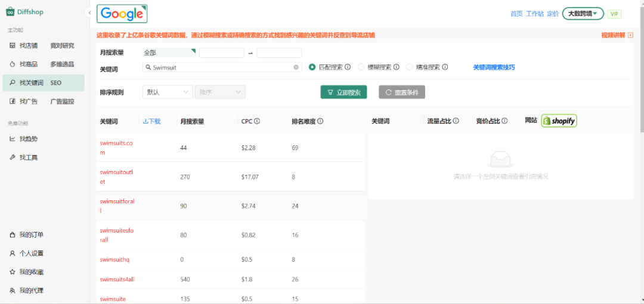Viewport: 644px width, 304px height.
Task: Open 竞对研究 in the sidebar
Action: tap(63, 45)
